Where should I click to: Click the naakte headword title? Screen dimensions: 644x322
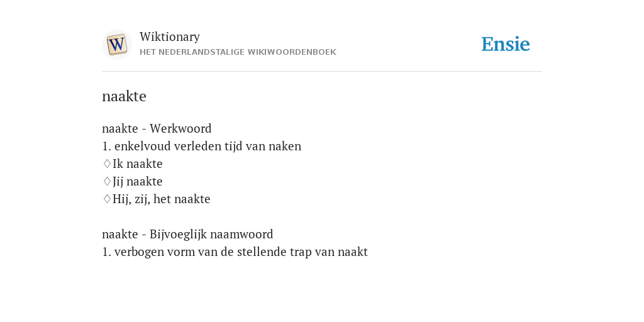pyautogui.click(x=124, y=96)
